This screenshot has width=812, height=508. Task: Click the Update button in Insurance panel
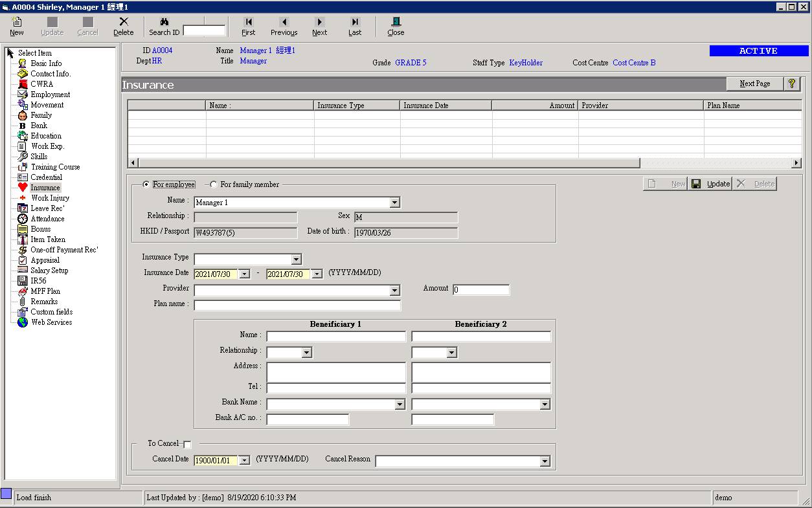click(x=710, y=183)
